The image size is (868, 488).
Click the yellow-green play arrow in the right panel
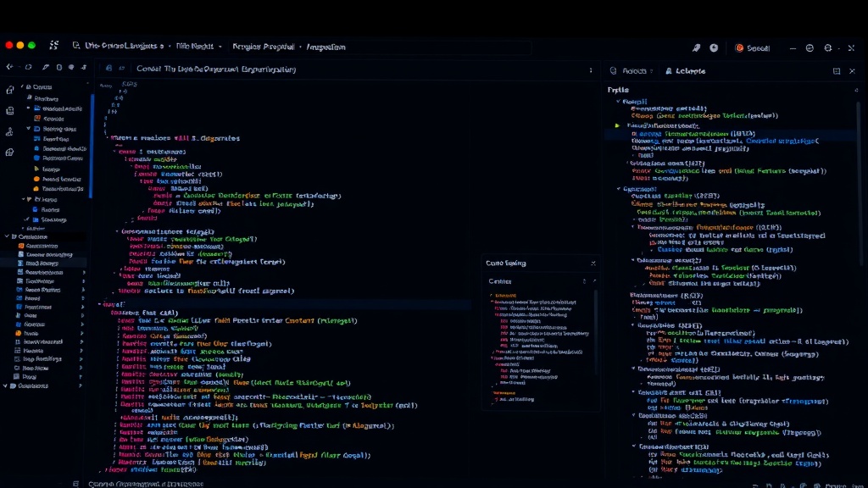click(x=617, y=125)
